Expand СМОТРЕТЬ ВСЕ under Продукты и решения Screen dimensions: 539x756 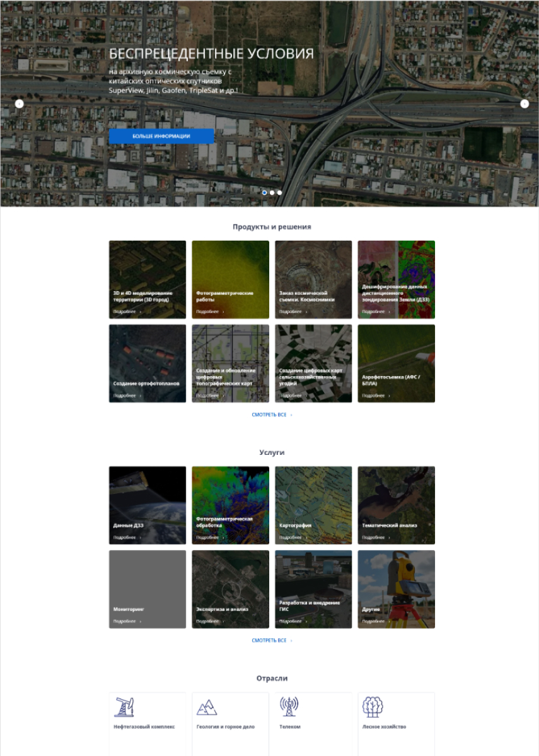[272, 415]
